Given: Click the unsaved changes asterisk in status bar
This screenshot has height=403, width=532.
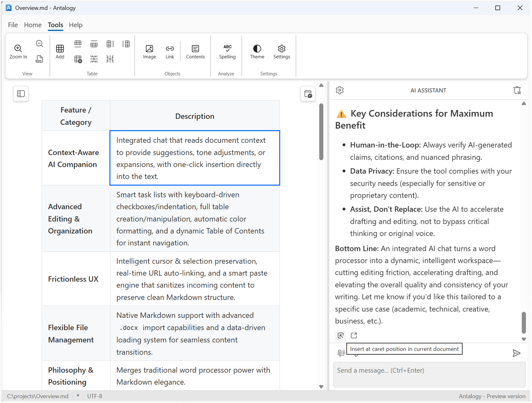Looking at the screenshot, I should [78, 396].
